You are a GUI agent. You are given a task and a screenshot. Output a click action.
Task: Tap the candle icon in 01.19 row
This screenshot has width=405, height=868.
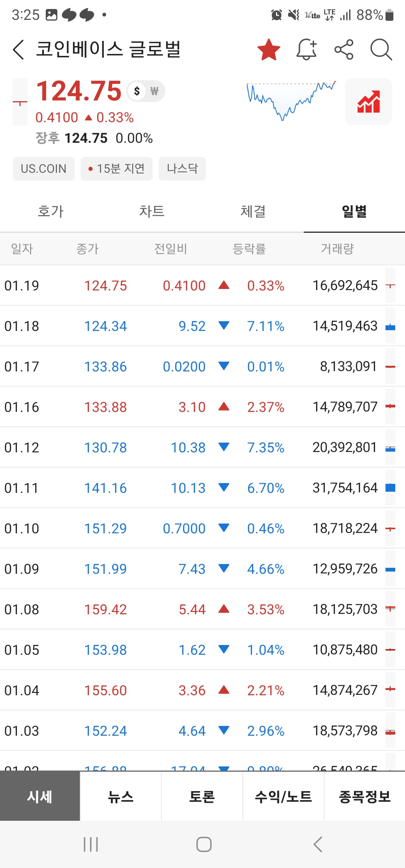pos(390,286)
